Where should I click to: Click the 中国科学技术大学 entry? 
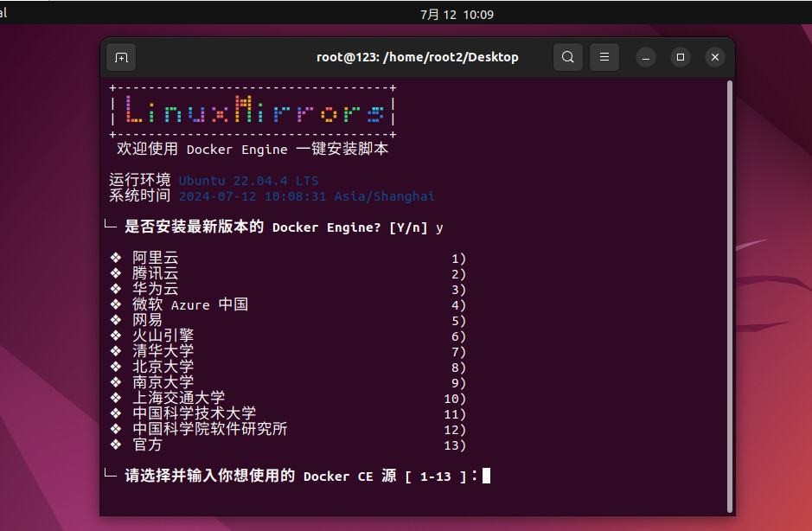pos(288,413)
